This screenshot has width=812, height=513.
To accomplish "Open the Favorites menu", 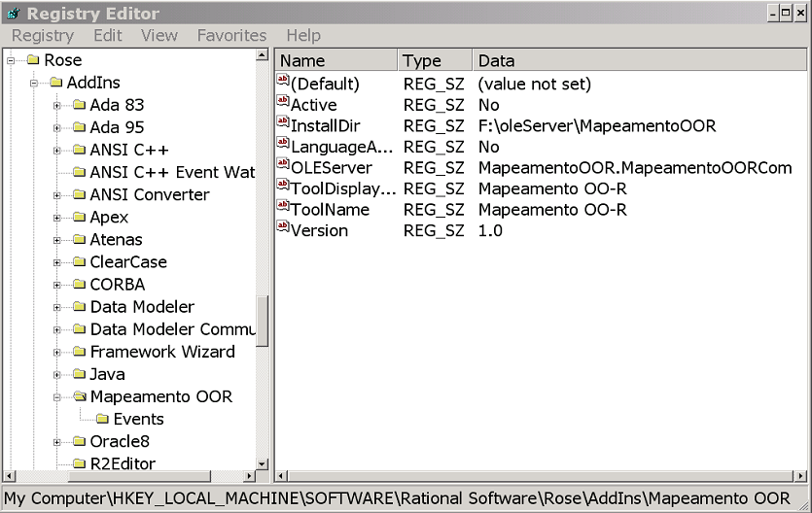I will [x=232, y=36].
